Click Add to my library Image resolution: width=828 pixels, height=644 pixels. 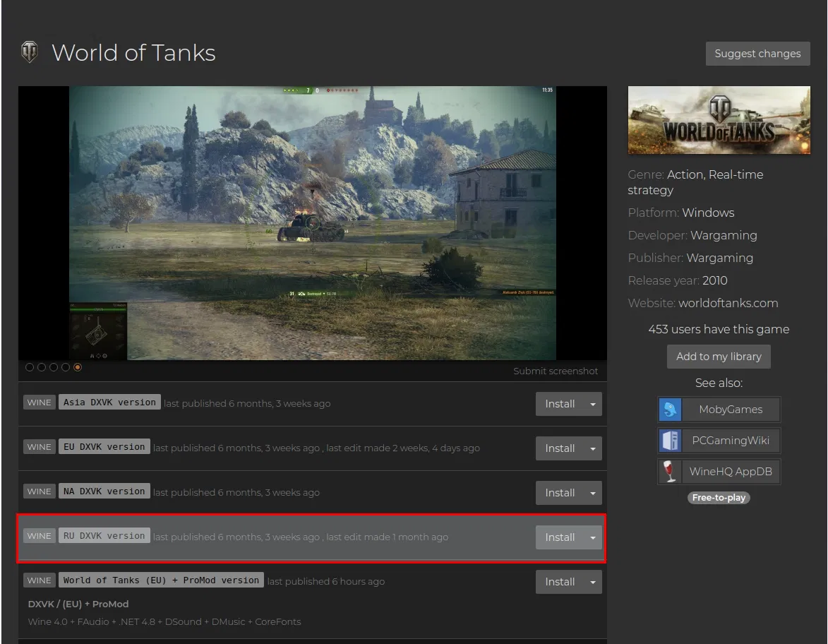pyautogui.click(x=719, y=357)
